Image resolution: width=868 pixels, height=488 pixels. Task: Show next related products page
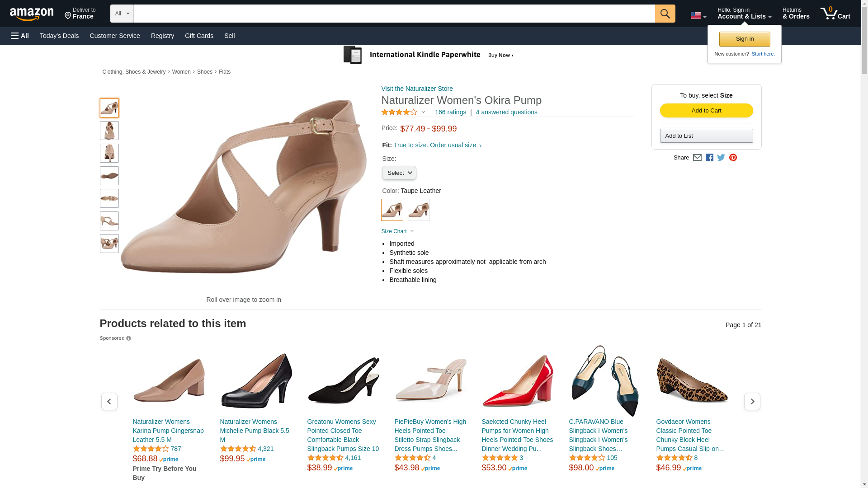[752, 401]
